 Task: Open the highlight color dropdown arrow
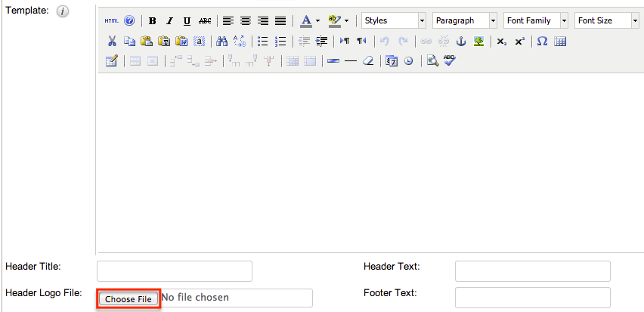coord(347,20)
